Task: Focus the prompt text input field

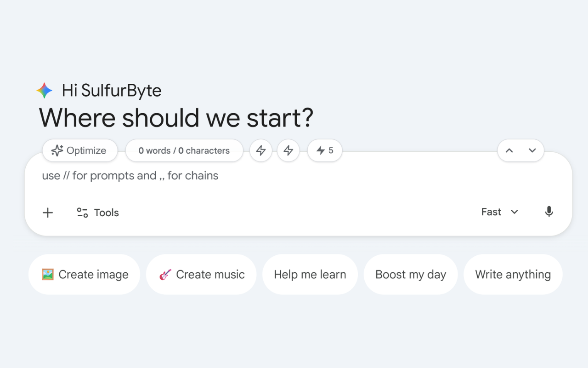Action: click(276, 176)
